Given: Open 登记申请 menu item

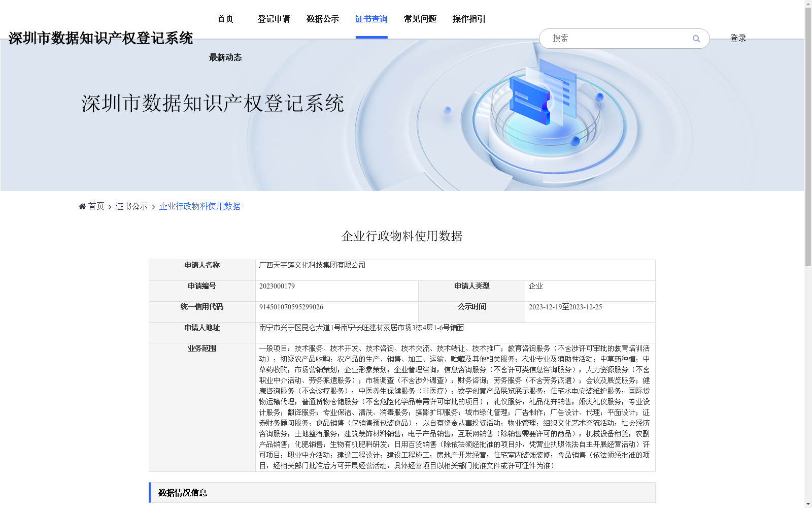Looking at the screenshot, I should pos(274,19).
